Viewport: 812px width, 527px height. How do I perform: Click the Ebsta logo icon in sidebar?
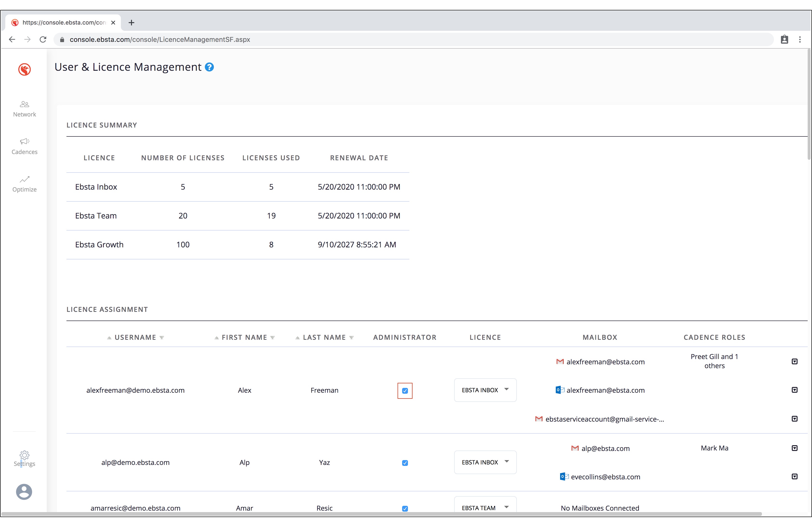pos(24,69)
